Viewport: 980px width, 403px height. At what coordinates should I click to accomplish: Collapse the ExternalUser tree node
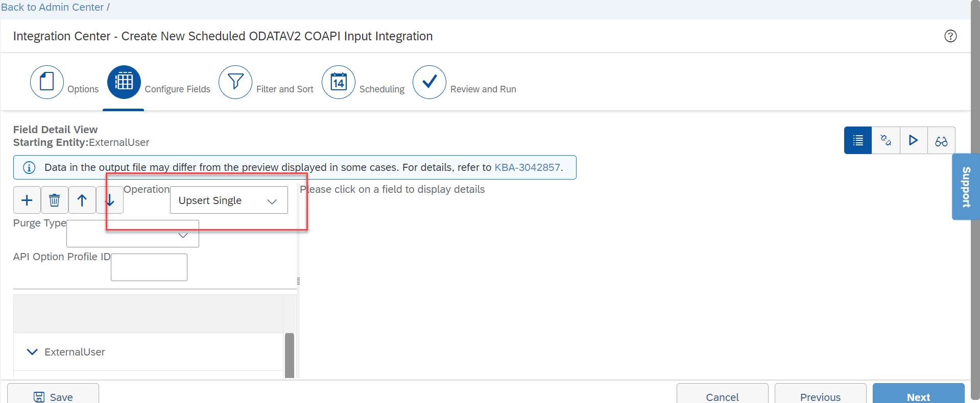pyautogui.click(x=32, y=352)
